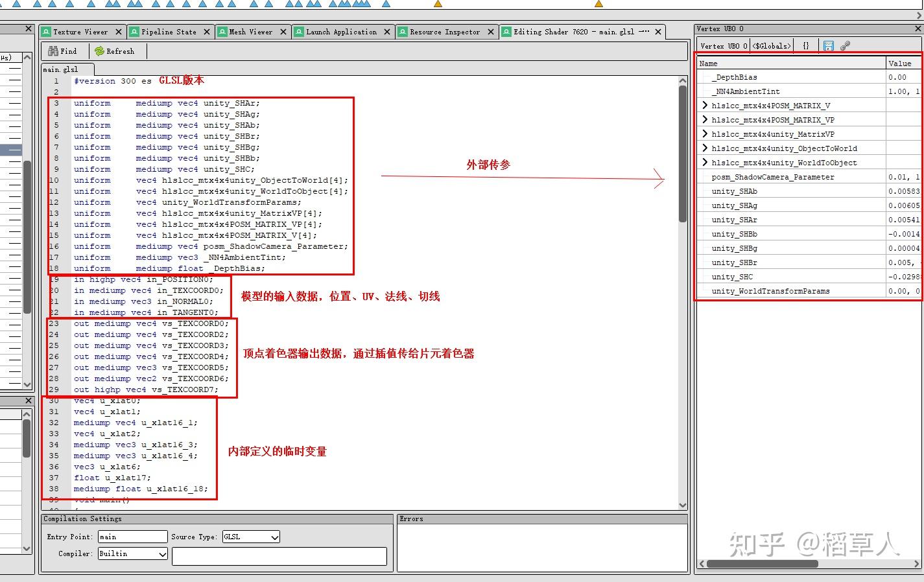This screenshot has width=924, height=582.
Task: Click the Vertex UBO horizontal scrollbar thumb
Action: point(763,563)
